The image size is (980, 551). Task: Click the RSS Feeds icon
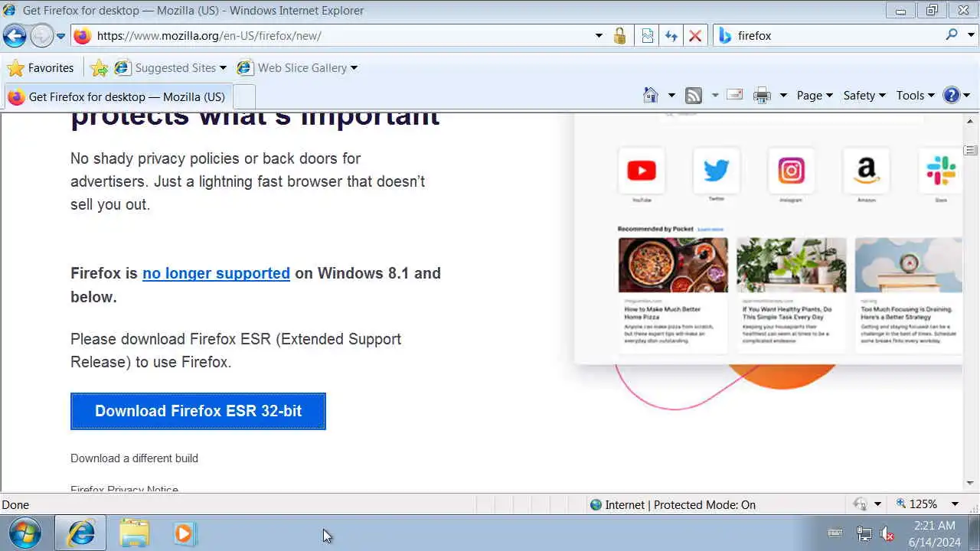tap(694, 95)
